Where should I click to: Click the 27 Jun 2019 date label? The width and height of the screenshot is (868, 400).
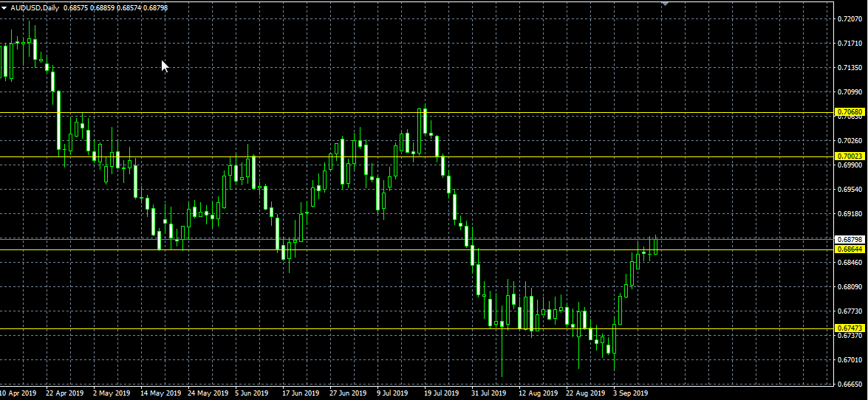(348, 393)
